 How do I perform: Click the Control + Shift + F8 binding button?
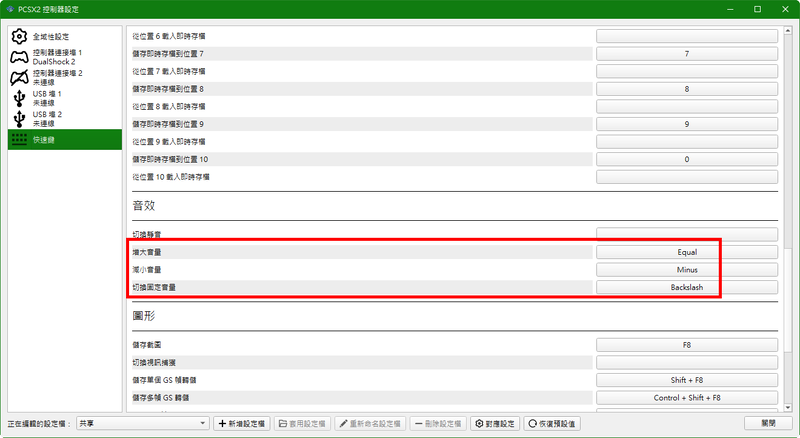(x=687, y=398)
